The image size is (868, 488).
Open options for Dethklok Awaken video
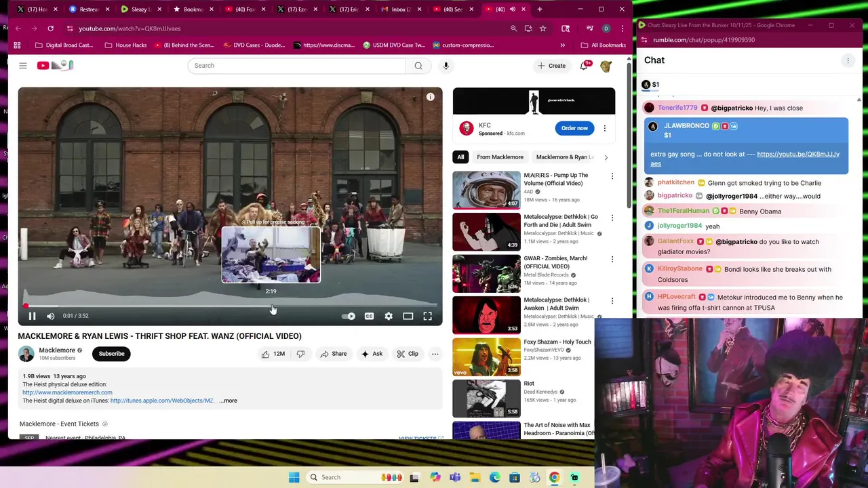(612, 301)
